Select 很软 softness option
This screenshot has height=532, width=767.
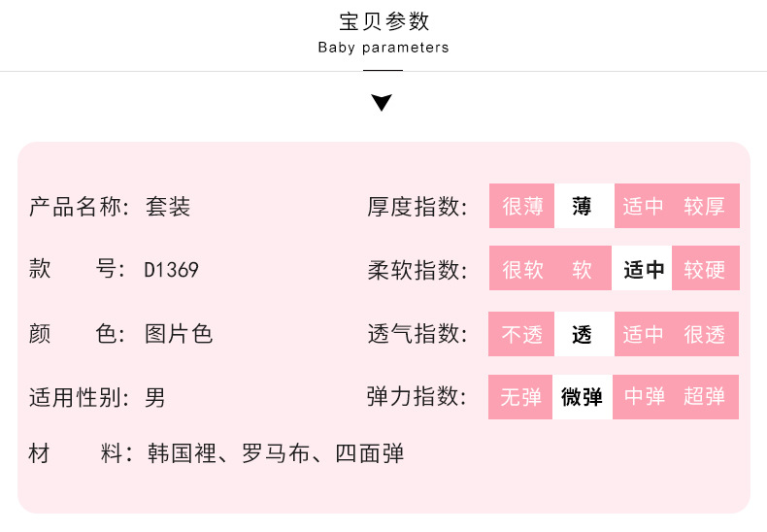click(x=522, y=269)
